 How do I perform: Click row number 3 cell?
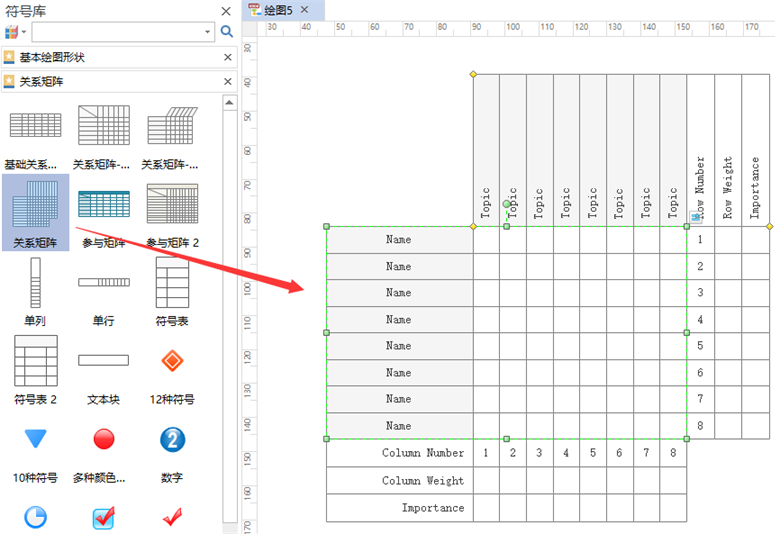pyautogui.click(x=700, y=293)
